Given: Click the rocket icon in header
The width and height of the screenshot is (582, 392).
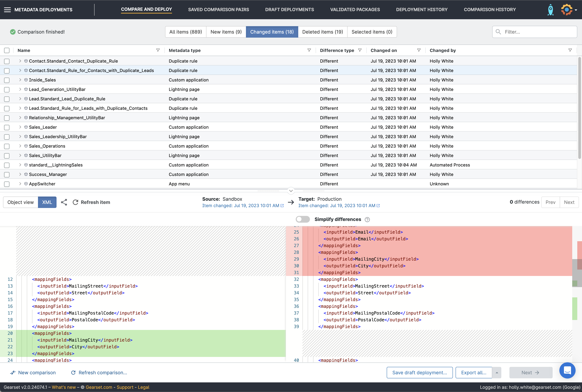Looking at the screenshot, I should pos(550,10).
